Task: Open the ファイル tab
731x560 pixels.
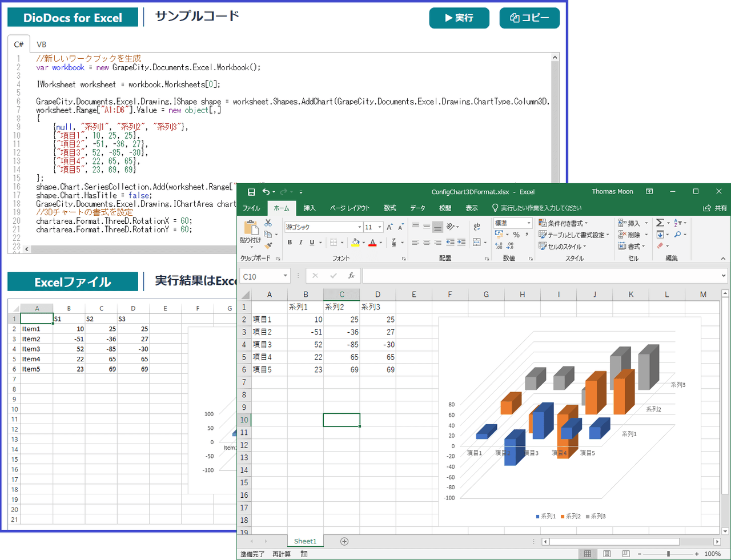Action: click(251, 208)
